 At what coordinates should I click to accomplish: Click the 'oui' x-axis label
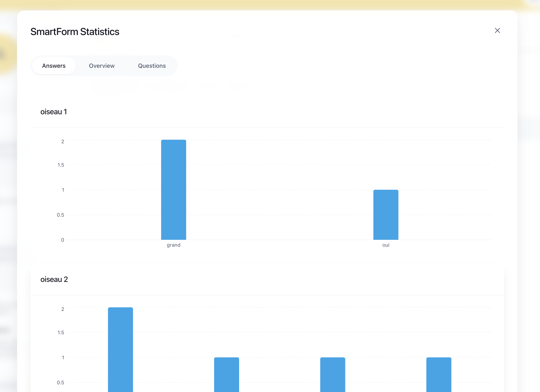(386, 245)
